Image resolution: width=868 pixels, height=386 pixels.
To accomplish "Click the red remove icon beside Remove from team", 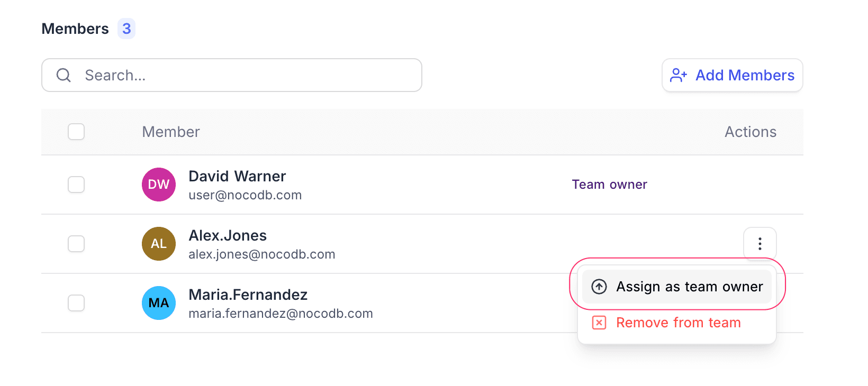I will coord(599,322).
